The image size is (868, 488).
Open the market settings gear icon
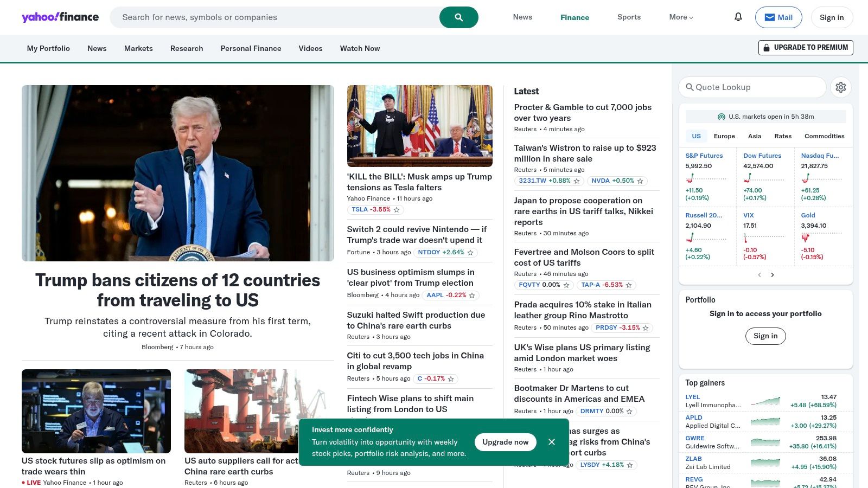coord(841,87)
